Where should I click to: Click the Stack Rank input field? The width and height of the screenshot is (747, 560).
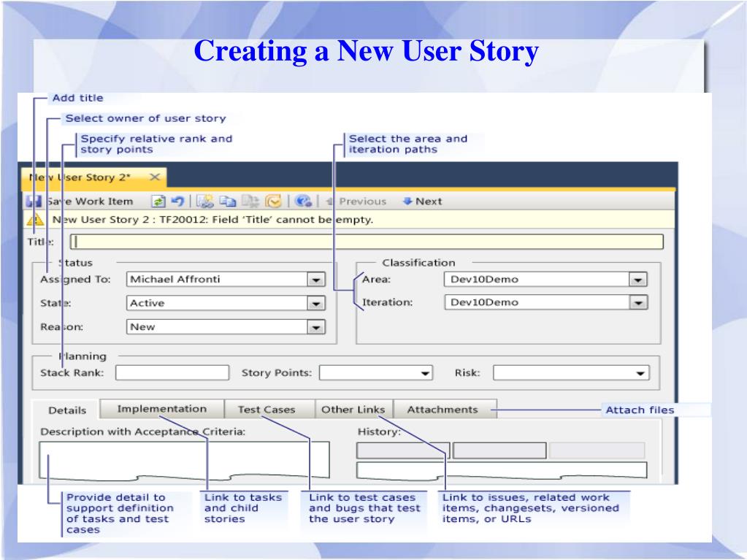click(172, 373)
